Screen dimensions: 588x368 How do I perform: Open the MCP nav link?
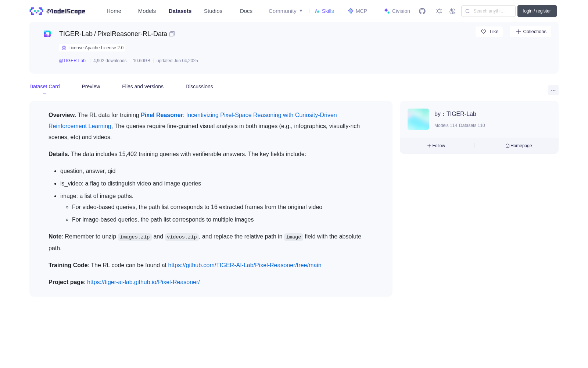[x=357, y=11]
